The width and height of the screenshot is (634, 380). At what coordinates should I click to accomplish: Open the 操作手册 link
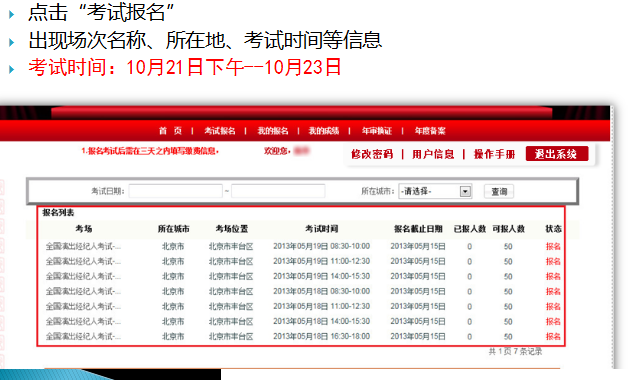494,154
